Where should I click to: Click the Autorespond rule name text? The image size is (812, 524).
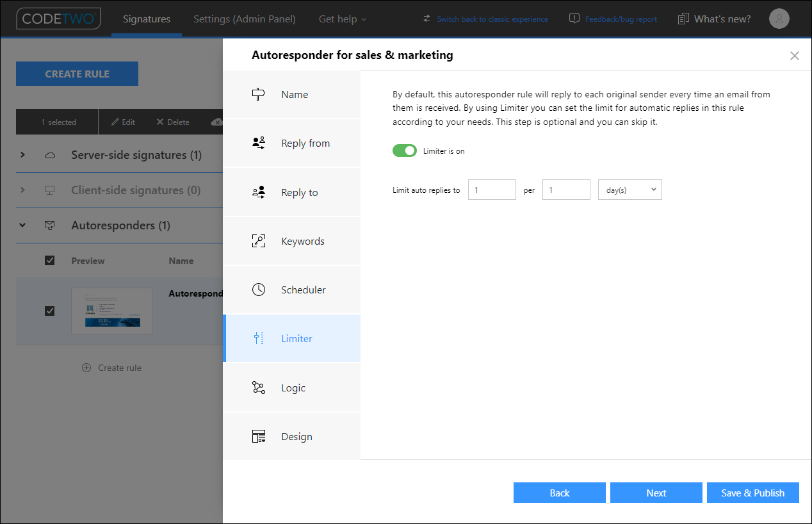tap(196, 293)
